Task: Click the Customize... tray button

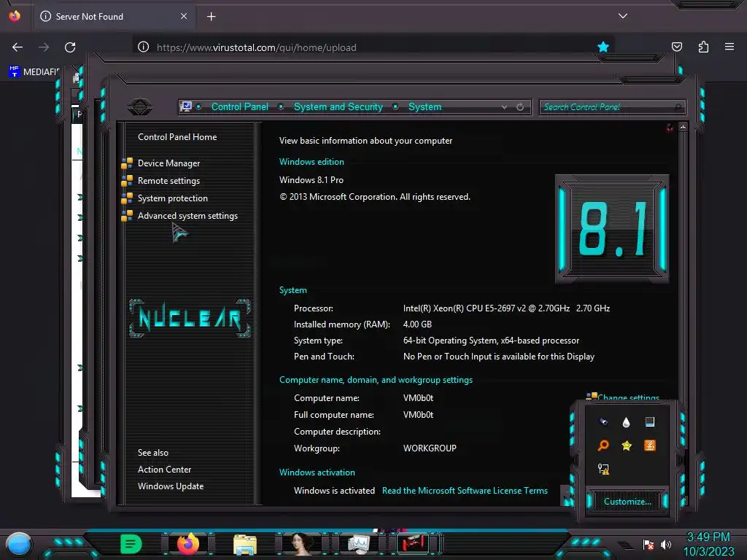Action: [627, 502]
